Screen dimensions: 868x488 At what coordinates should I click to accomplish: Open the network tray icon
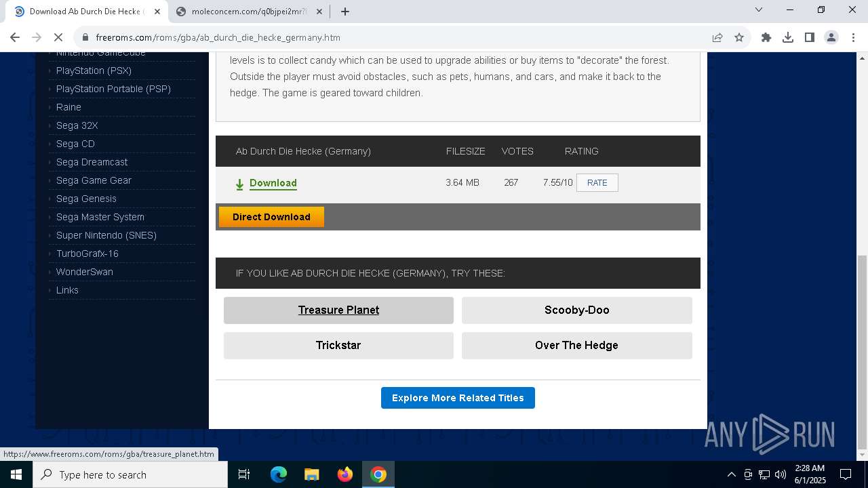[764, 474]
